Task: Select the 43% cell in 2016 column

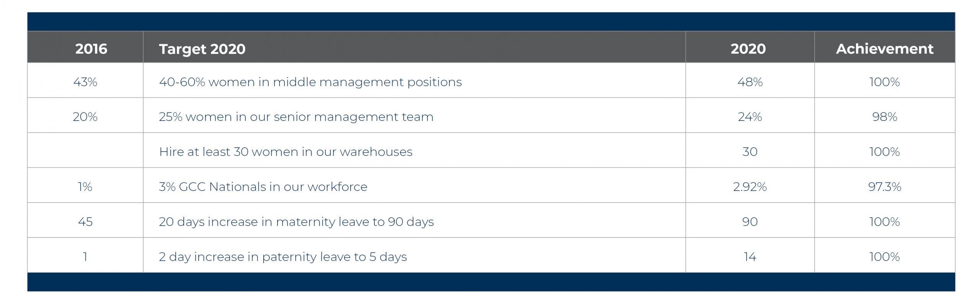Action: [85, 82]
